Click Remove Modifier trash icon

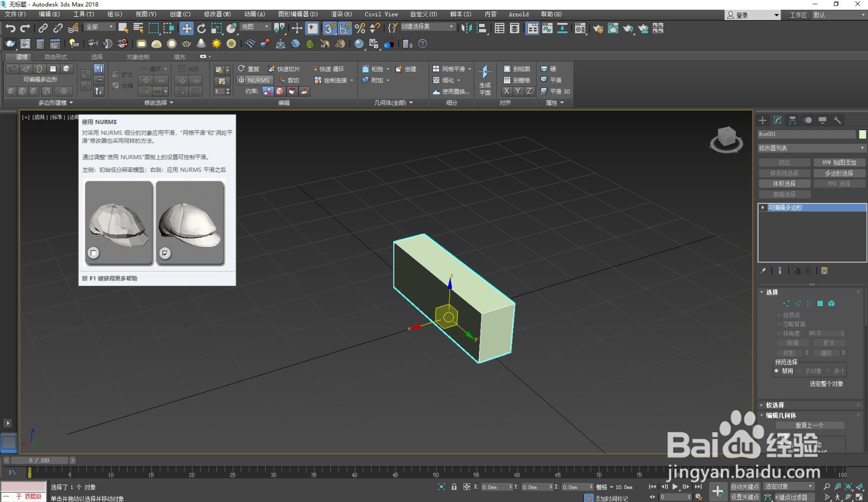click(x=808, y=271)
